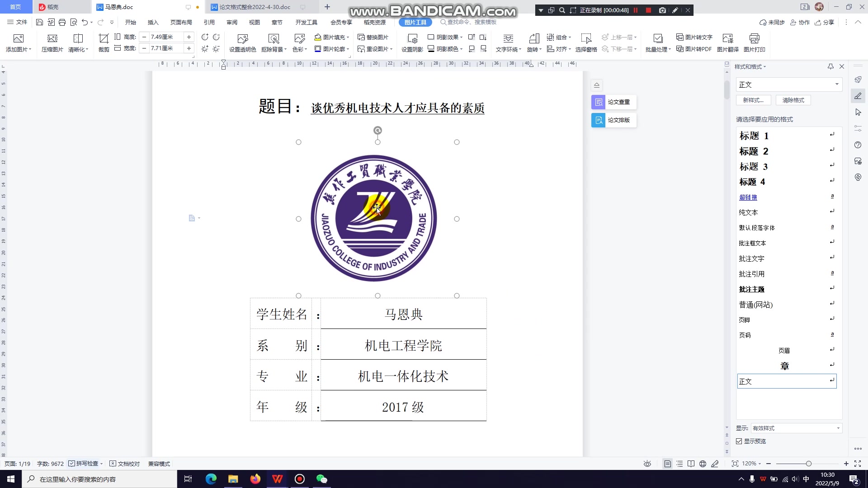Toggle 拼写检查 spell check in status bar

coord(85,464)
